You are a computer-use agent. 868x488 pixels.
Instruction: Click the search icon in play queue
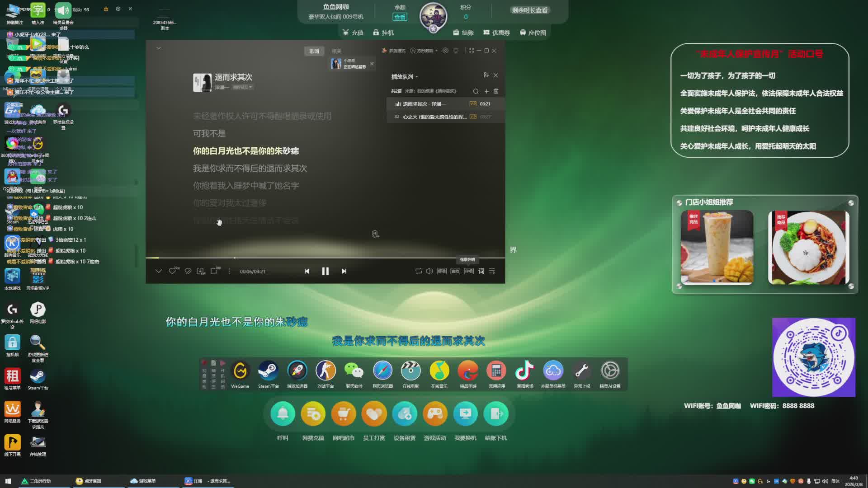click(x=476, y=91)
